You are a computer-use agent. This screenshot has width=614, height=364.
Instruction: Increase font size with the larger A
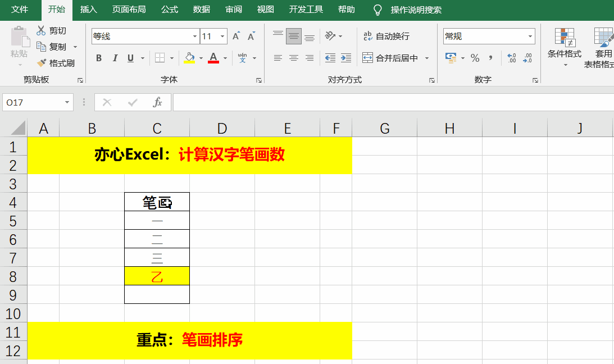click(236, 36)
